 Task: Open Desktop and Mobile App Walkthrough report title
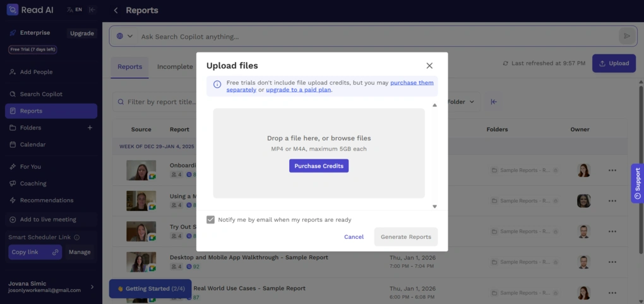[249, 257]
